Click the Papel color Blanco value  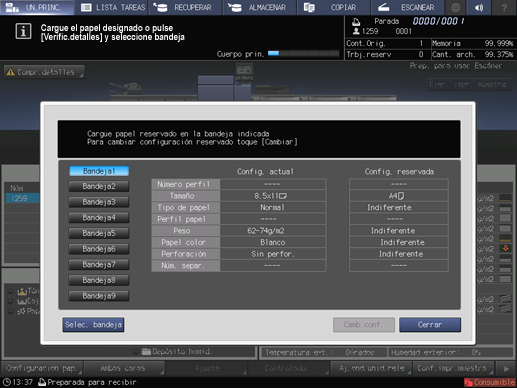point(273,242)
